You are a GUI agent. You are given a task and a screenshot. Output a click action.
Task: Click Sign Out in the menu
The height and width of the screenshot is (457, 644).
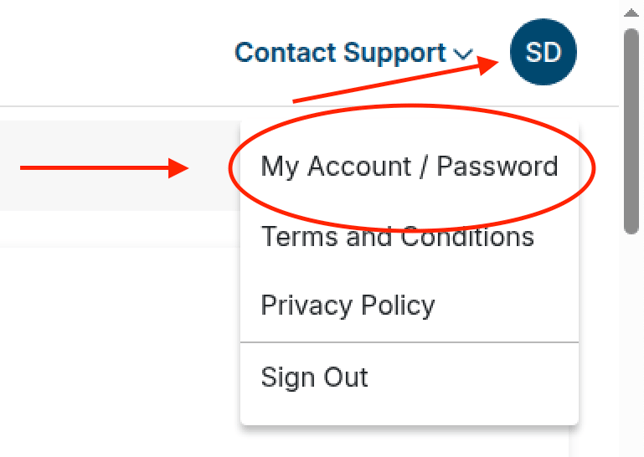(314, 377)
